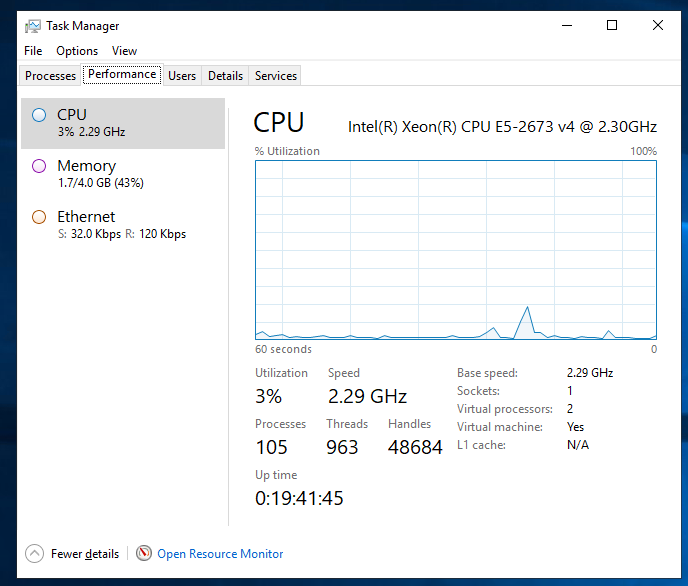Click the Task Manager title bar icon
This screenshot has height=586, width=688.
pyautogui.click(x=33, y=26)
